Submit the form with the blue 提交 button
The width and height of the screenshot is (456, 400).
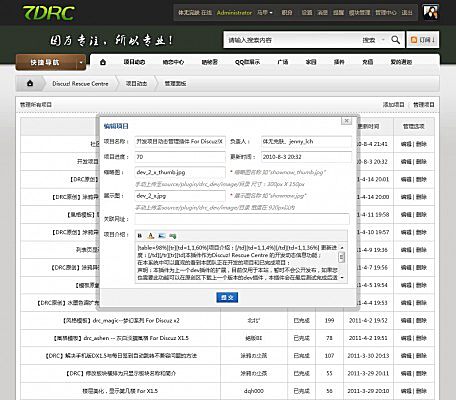tap(227, 297)
